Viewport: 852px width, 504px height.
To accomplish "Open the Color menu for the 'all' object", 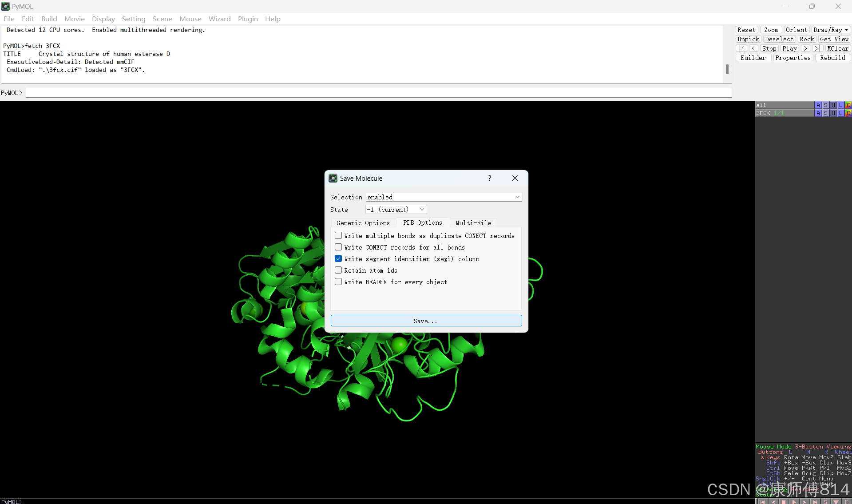I will (x=848, y=105).
